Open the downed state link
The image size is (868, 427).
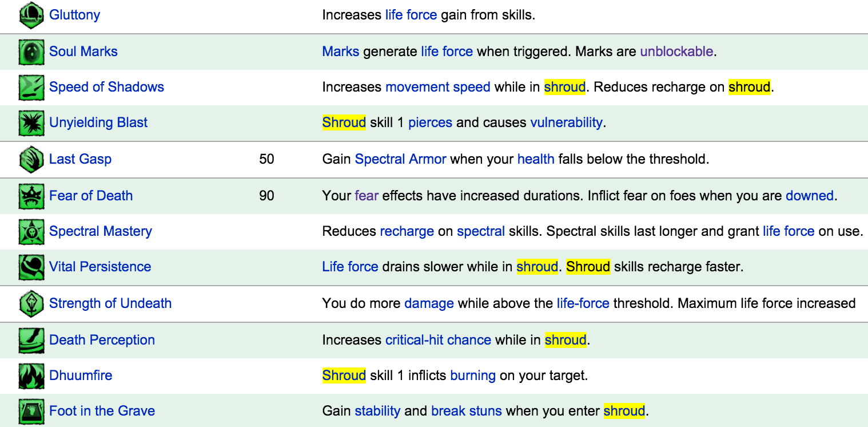[x=810, y=196]
